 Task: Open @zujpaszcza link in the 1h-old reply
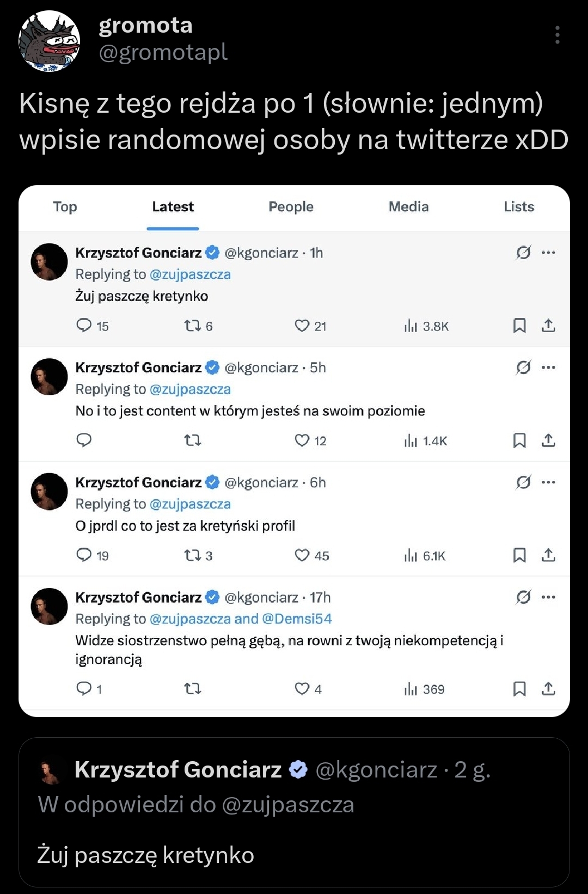[190, 274]
